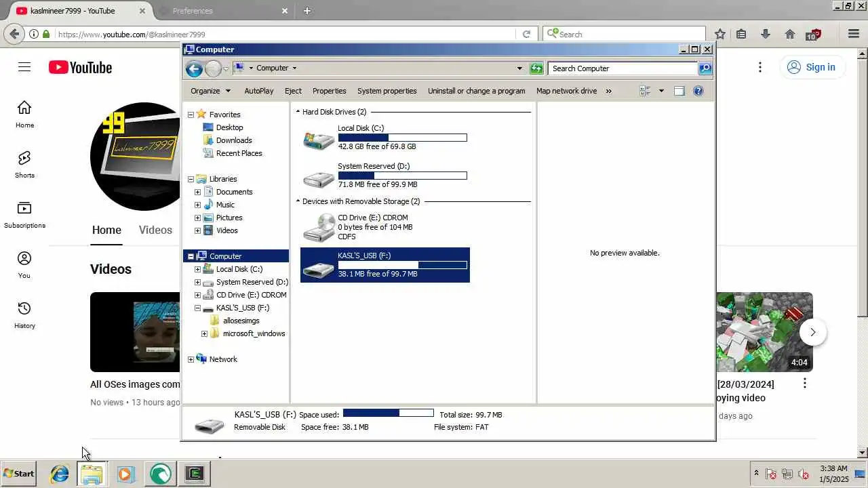Expand Local Disk (C:) tree node
This screenshot has width=868, height=488.
pos(197,269)
